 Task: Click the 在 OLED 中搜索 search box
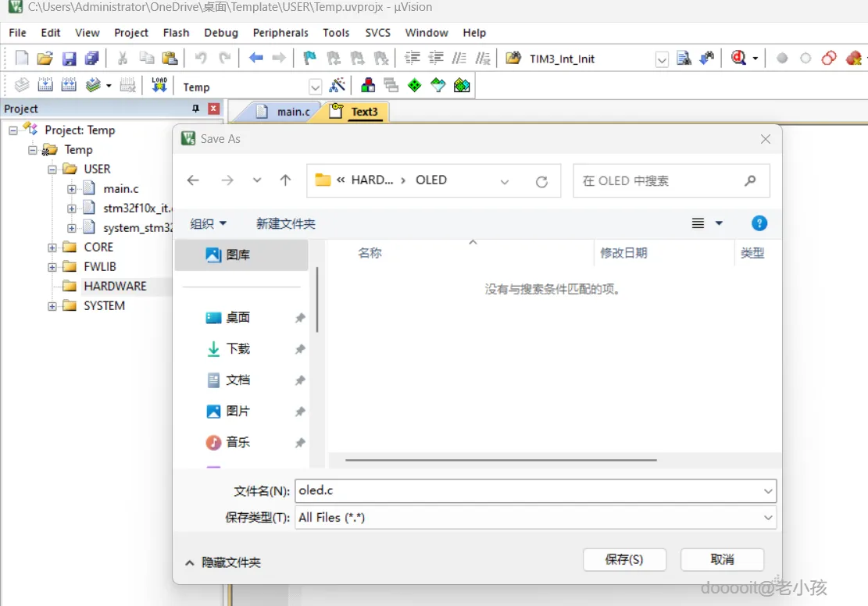pyautogui.click(x=671, y=180)
